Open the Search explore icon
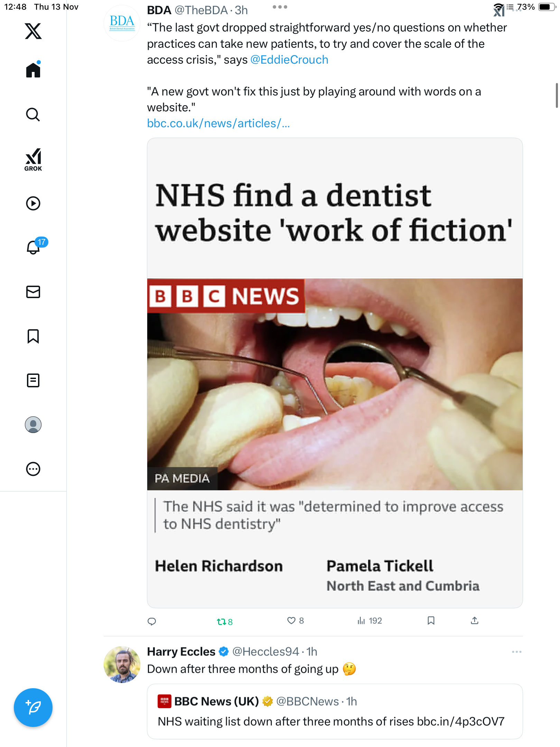Image resolution: width=560 pixels, height=747 pixels. [x=33, y=114]
